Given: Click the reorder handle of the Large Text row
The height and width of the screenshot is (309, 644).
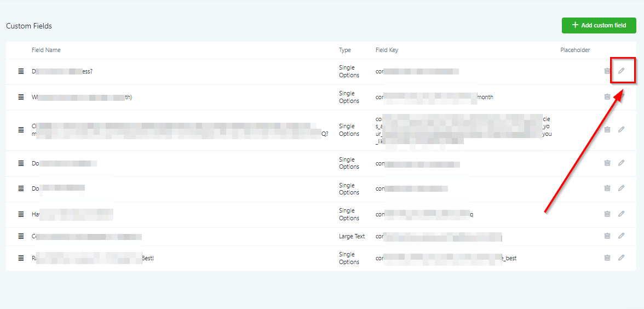Looking at the screenshot, I should tap(21, 236).
